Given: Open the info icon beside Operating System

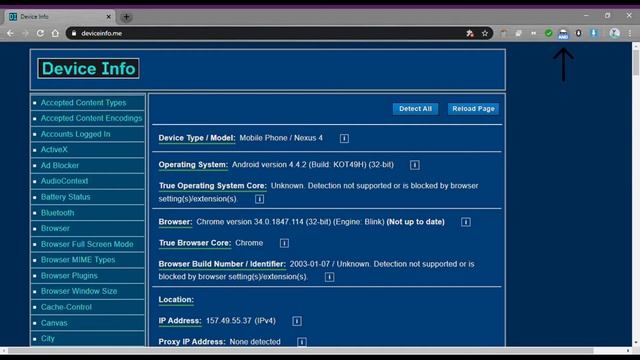Looking at the screenshot, I should click(x=415, y=165).
